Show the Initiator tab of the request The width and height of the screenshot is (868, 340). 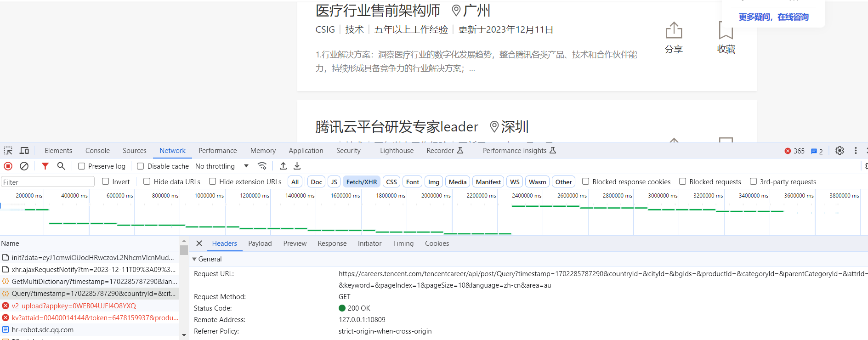pyautogui.click(x=370, y=244)
